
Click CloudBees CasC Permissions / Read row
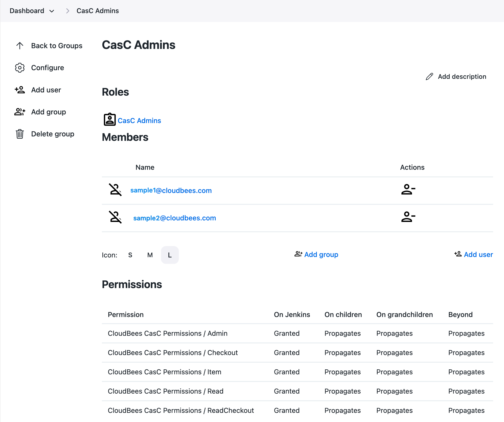[x=297, y=391]
